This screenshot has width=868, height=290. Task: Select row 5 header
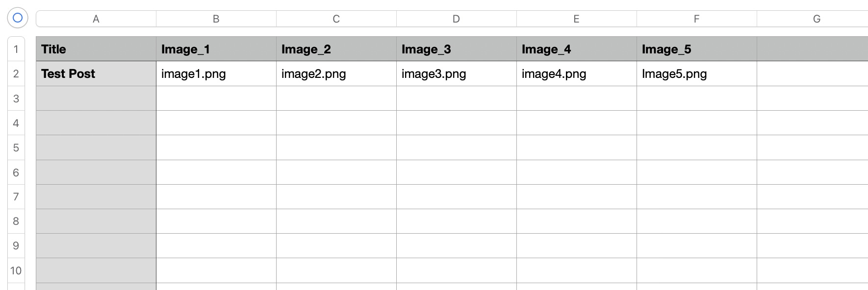(x=16, y=147)
